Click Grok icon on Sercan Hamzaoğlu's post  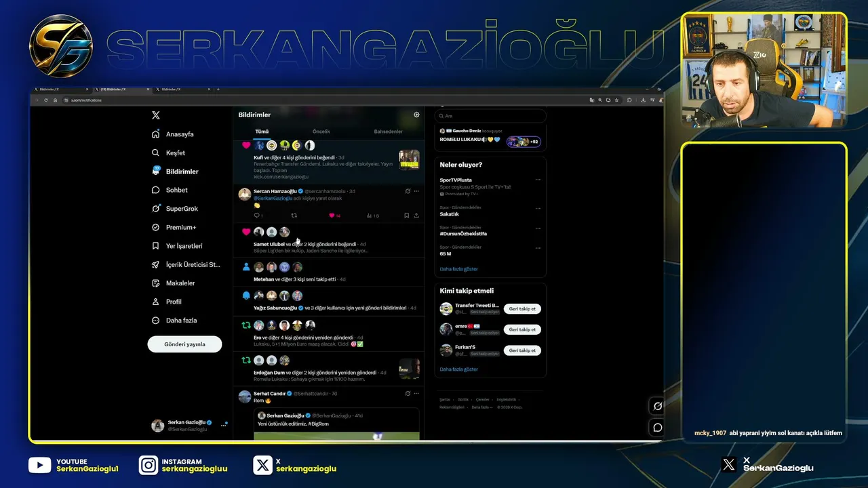pos(408,191)
